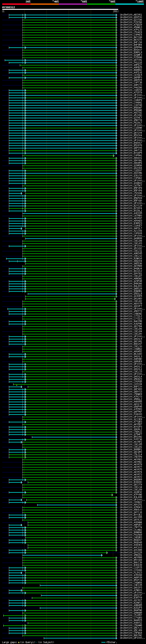Select the UniRef100_A9PBZ5 label
Viewport: 146px width, 644px height.
tap(131, 67)
